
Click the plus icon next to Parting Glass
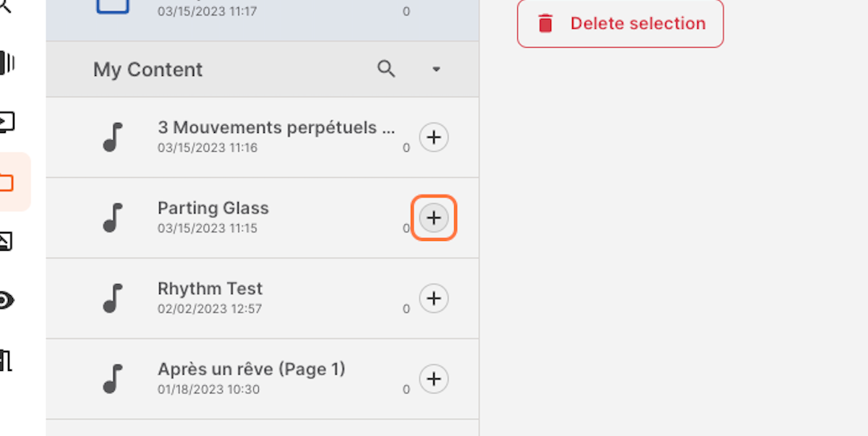click(x=433, y=218)
